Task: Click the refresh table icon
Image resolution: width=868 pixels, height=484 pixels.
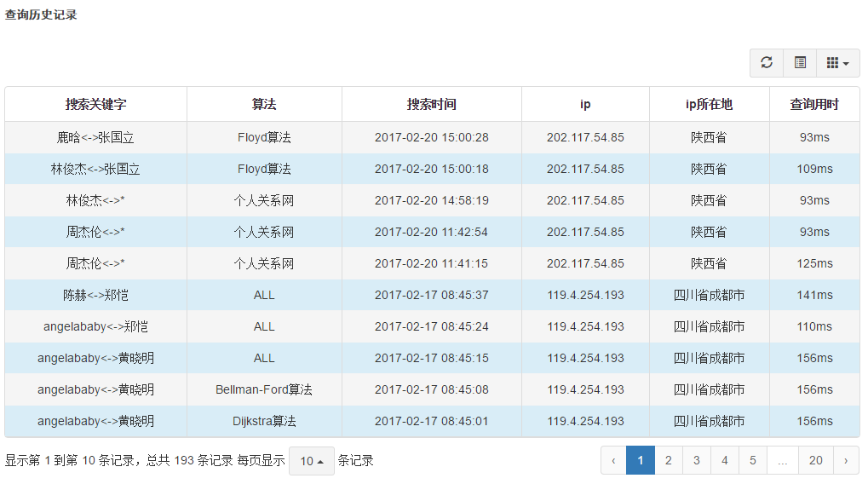Action: click(767, 62)
